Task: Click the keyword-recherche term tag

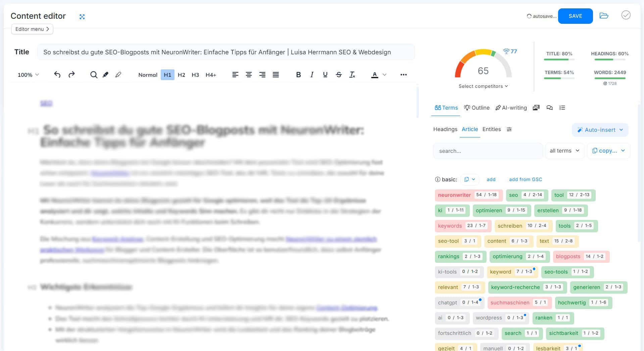Action: click(x=527, y=287)
